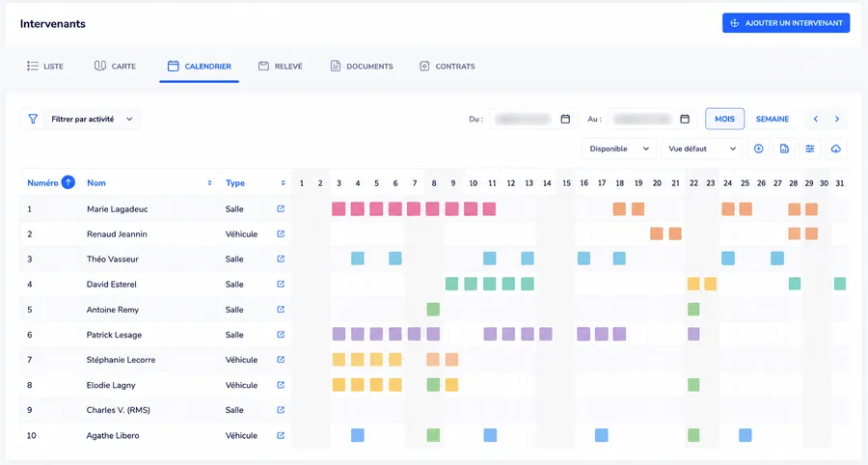
Task: Open David Esterel's external link icon
Action: click(x=281, y=284)
